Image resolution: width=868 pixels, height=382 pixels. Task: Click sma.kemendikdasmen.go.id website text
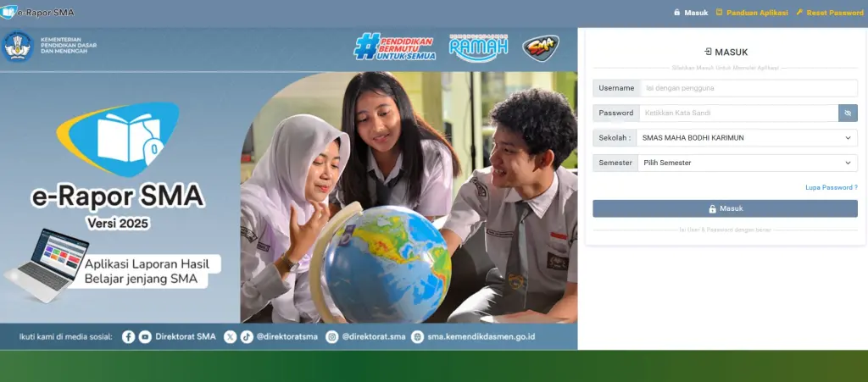point(481,336)
